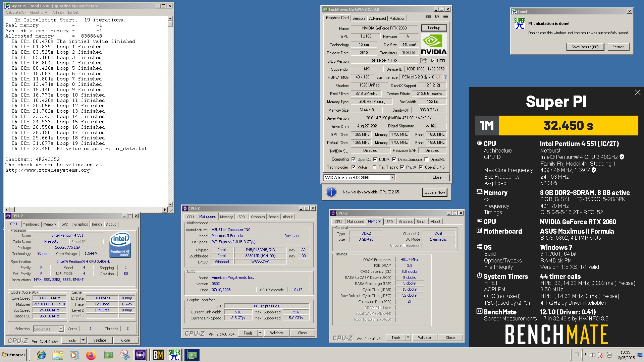Image resolution: width=644 pixels, height=362 pixels.
Task: Click the CPU Specification field in CPU-Z
Action: click(x=84, y=261)
